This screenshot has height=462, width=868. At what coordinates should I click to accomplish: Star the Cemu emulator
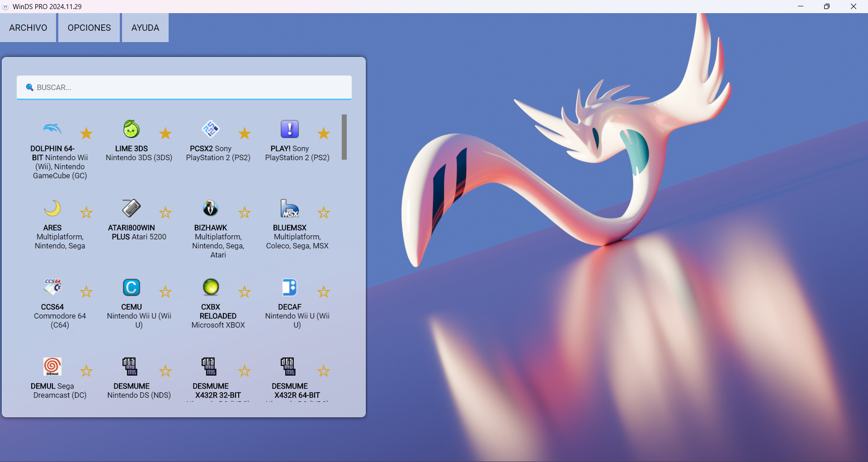(165, 292)
